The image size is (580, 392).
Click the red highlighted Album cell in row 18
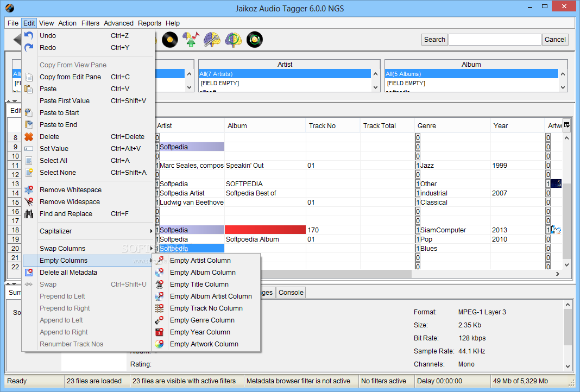click(265, 230)
